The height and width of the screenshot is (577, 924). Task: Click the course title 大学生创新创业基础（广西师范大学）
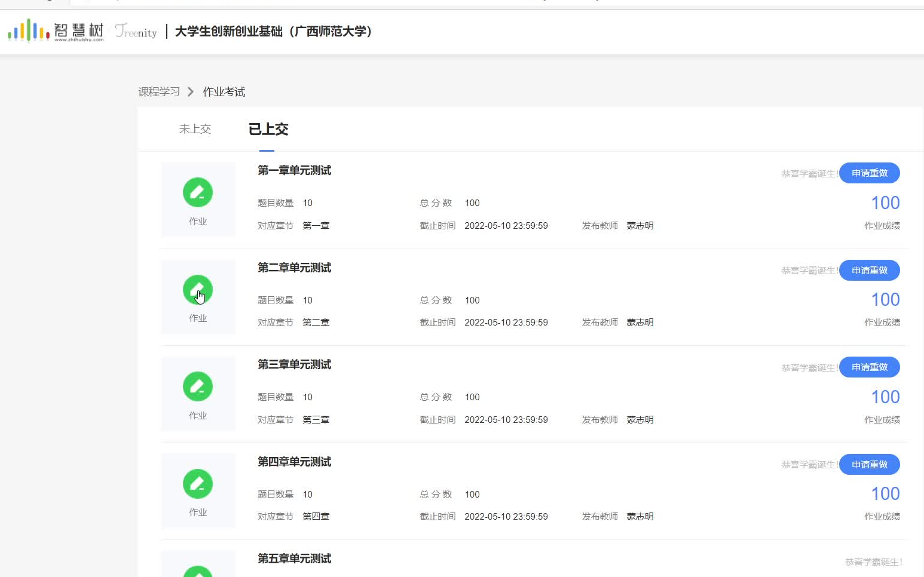[276, 31]
